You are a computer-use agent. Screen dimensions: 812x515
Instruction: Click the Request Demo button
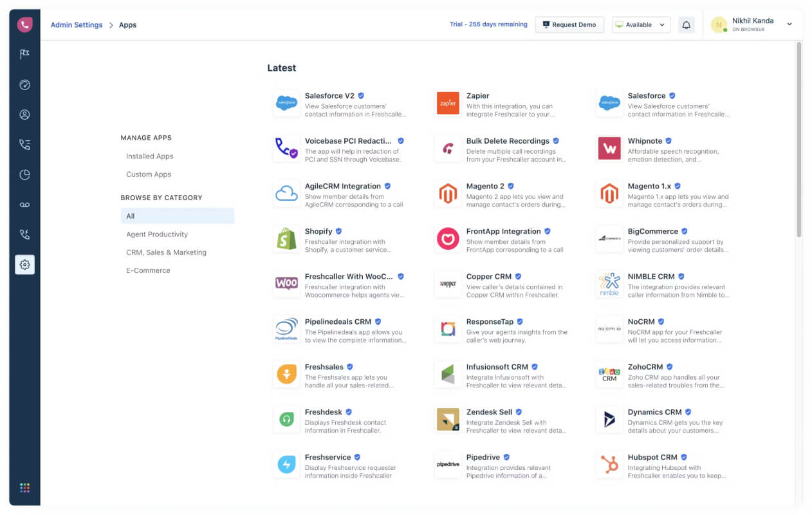(x=569, y=24)
